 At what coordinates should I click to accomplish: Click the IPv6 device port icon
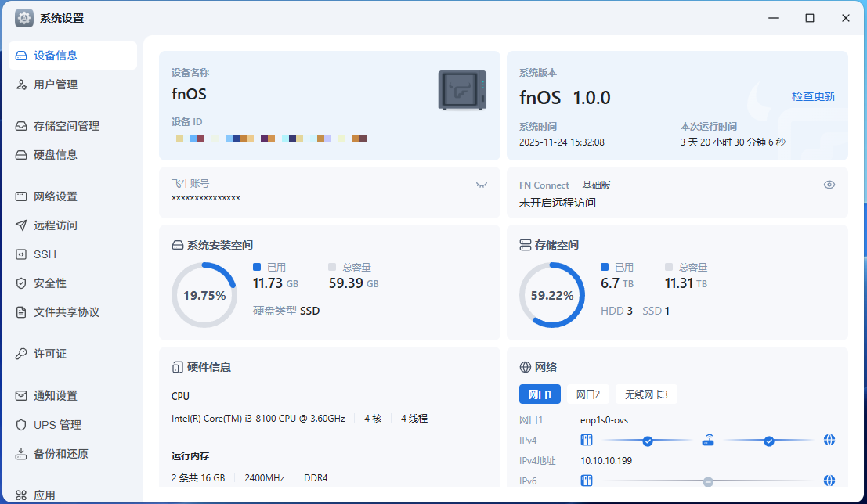pos(587,481)
